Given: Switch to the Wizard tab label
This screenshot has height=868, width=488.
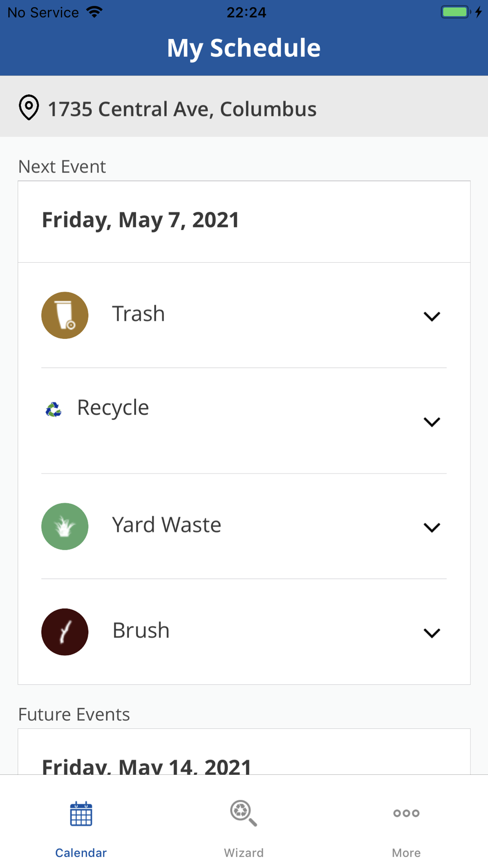Looking at the screenshot, I should (244, 852).
